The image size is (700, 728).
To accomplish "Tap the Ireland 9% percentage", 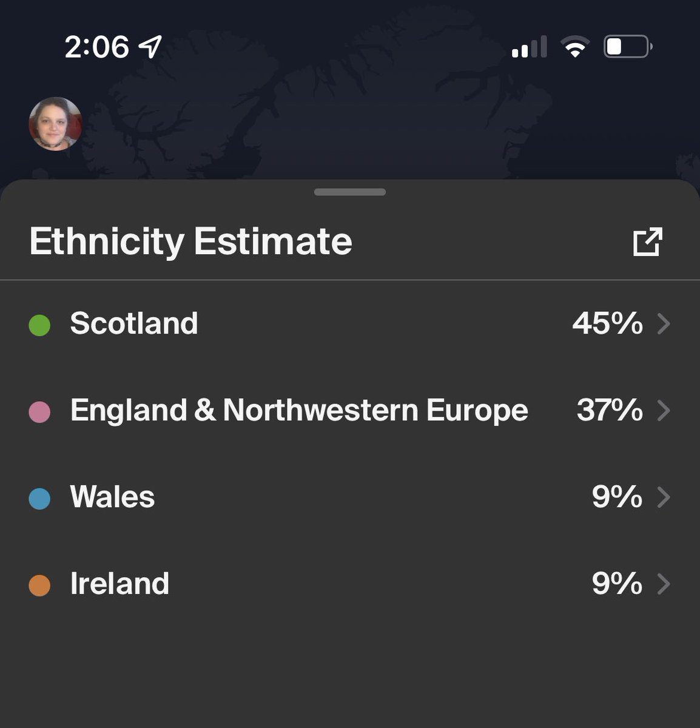I will (x=617, y=584).
